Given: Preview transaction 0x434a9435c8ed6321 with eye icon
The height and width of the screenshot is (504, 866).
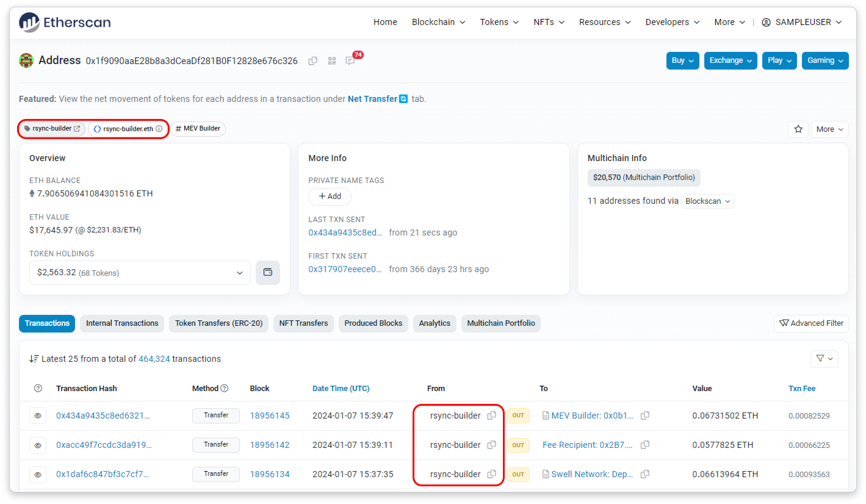Looking at the screenshot, I should (x=38, y=415).
